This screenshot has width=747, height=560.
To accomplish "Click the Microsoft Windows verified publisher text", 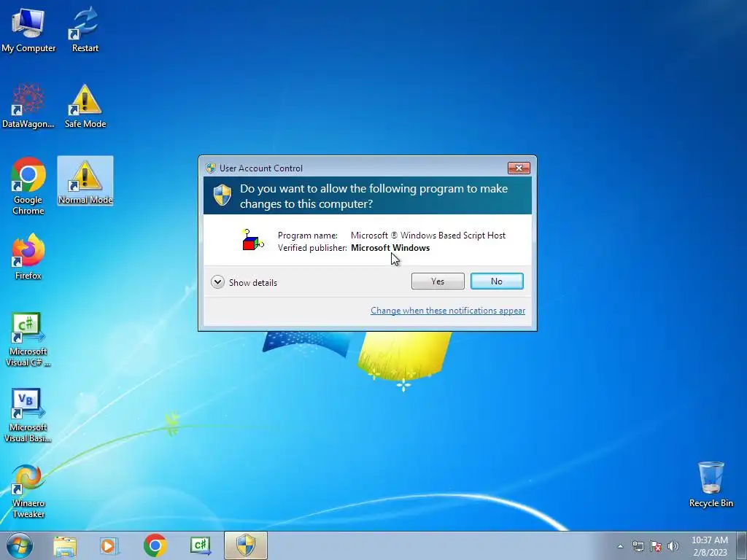I will (390, 248).
